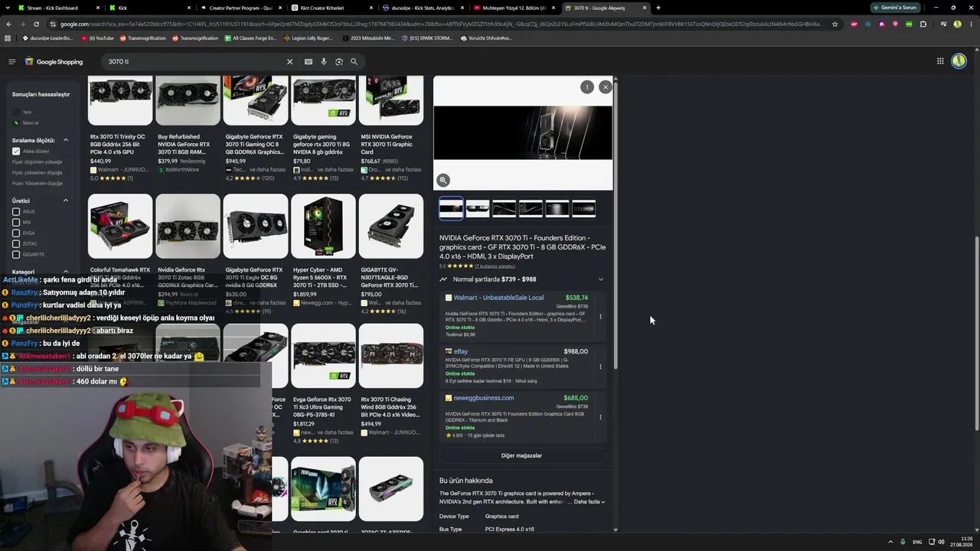Sort by Fiyat: düşükten yükseğe
Viewport: 980px width, 551px height.
37,162
